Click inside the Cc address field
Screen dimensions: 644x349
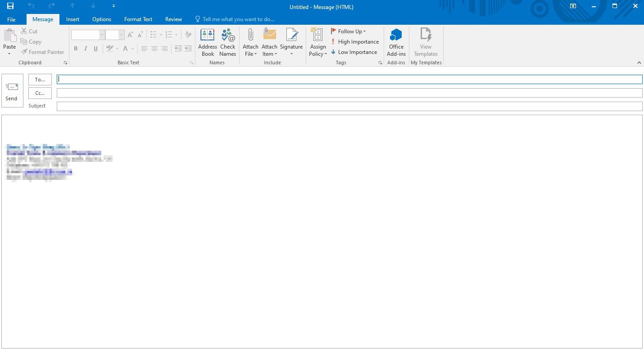click(349, 93)
